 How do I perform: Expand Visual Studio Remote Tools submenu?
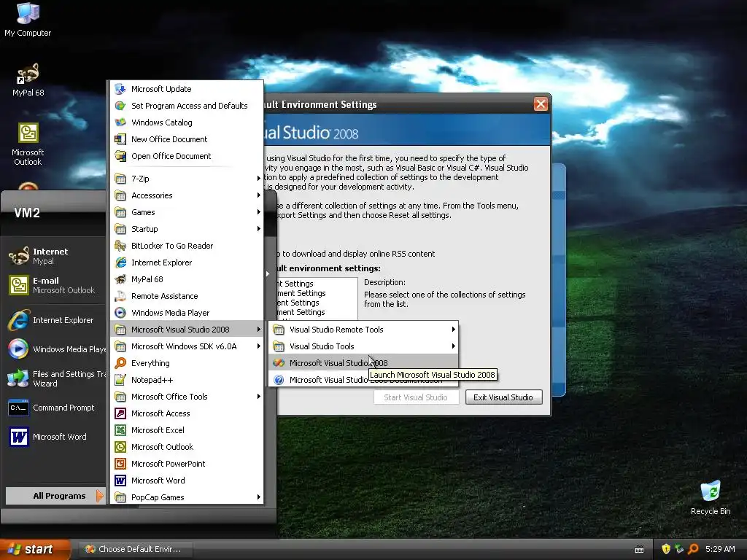click(x=363, y=330)
